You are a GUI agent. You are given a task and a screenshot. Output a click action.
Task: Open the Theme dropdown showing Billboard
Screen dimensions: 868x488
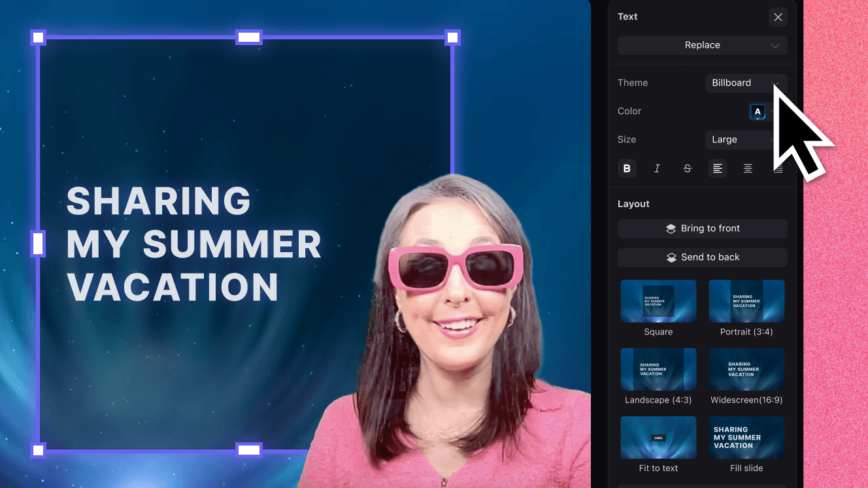(x=746, y=83)
